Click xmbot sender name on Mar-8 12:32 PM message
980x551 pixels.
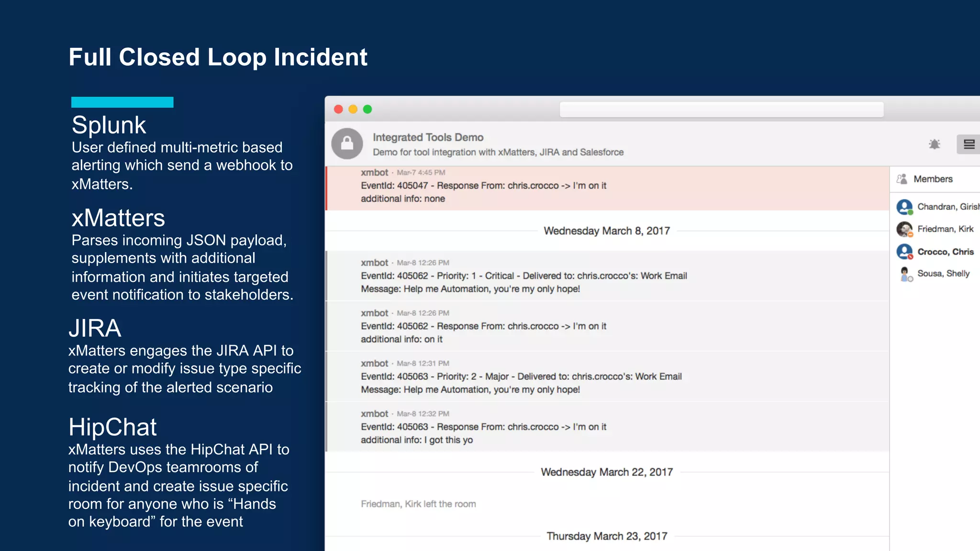click(x=374, y=414)
